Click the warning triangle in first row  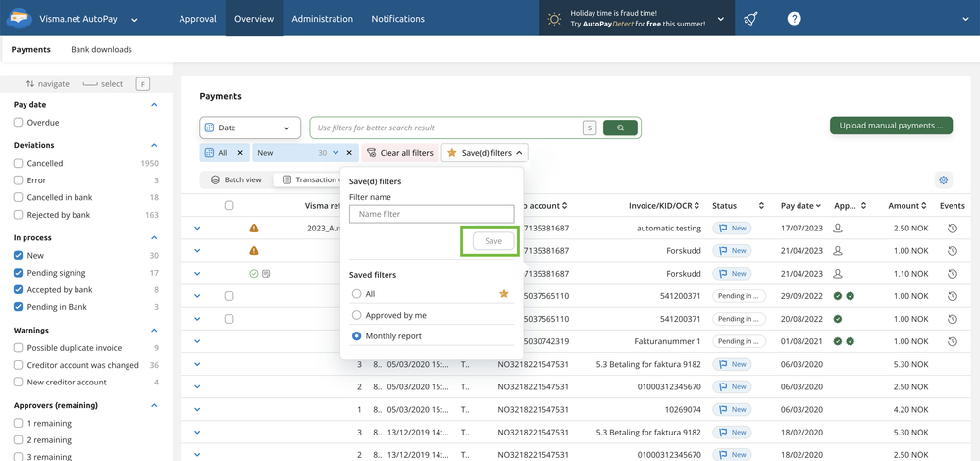coord(254,229)
